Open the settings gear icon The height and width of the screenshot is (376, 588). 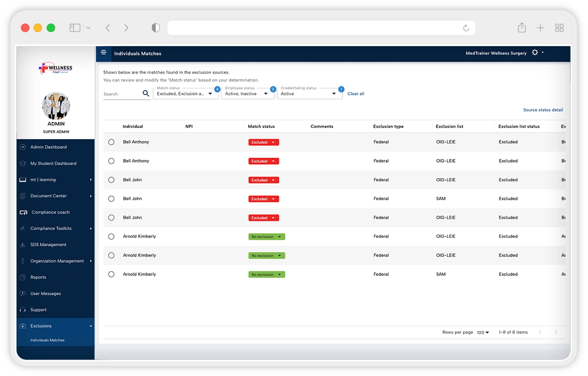535,53
